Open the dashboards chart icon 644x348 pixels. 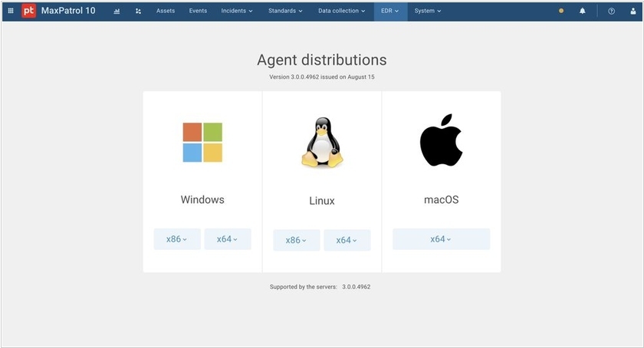click(117, 11)
